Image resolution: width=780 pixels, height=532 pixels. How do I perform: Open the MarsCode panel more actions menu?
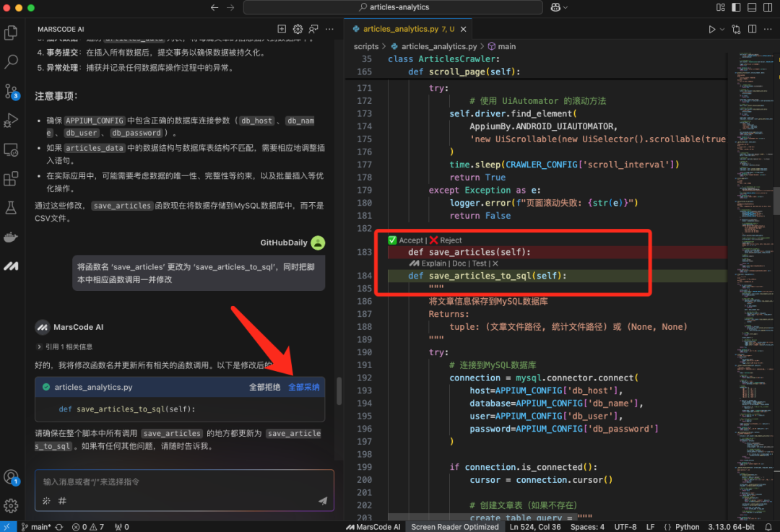(x=329, y=29)
